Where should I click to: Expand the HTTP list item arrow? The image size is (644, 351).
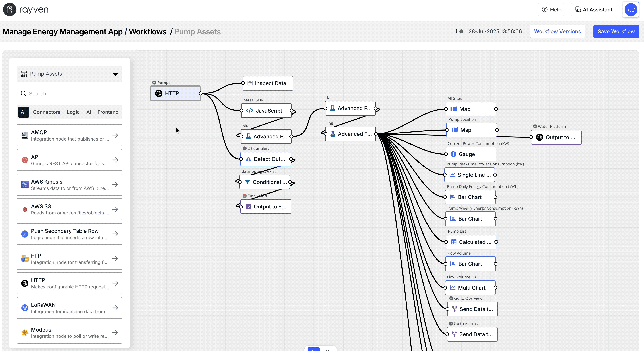pyautogui.click(x=115, y=283)
